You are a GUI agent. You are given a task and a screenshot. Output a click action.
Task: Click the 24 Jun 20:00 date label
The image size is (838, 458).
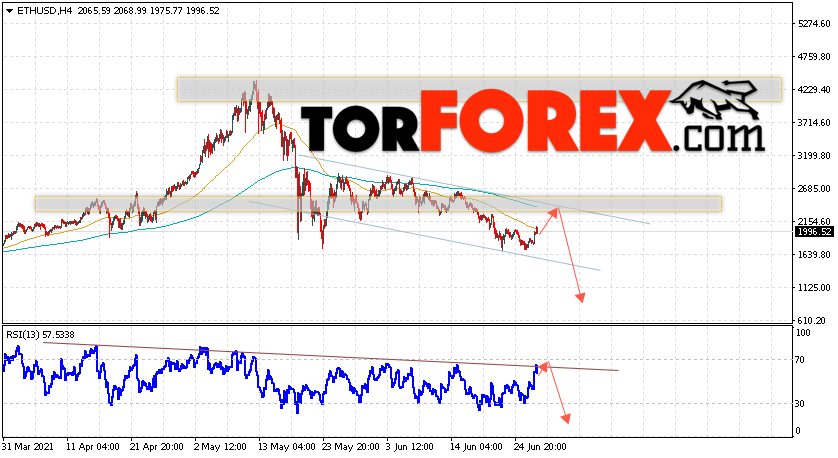[x=540, y=447]
